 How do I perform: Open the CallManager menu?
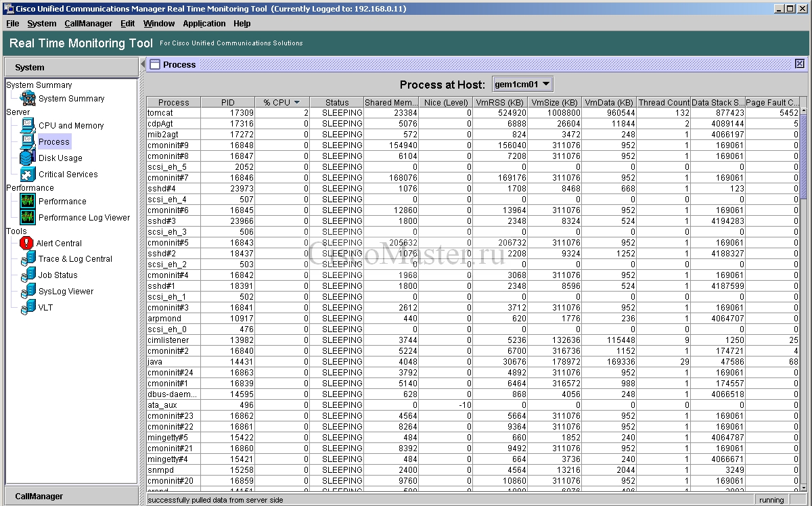coord(88,23)
